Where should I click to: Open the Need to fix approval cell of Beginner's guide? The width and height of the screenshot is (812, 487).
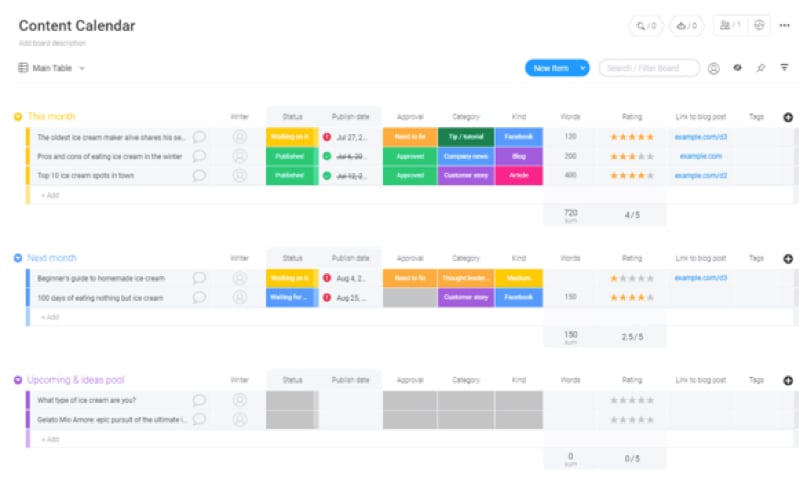(x=410, y=278)
